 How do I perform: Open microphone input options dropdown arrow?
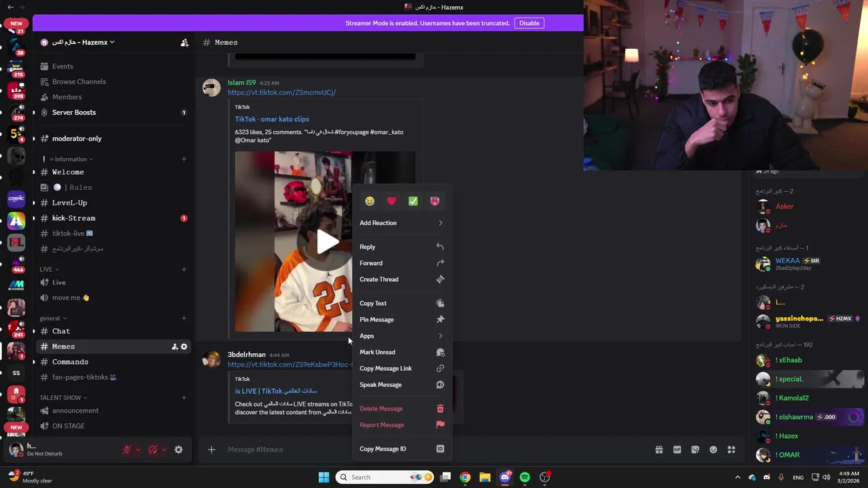click(x=138, y=449)
